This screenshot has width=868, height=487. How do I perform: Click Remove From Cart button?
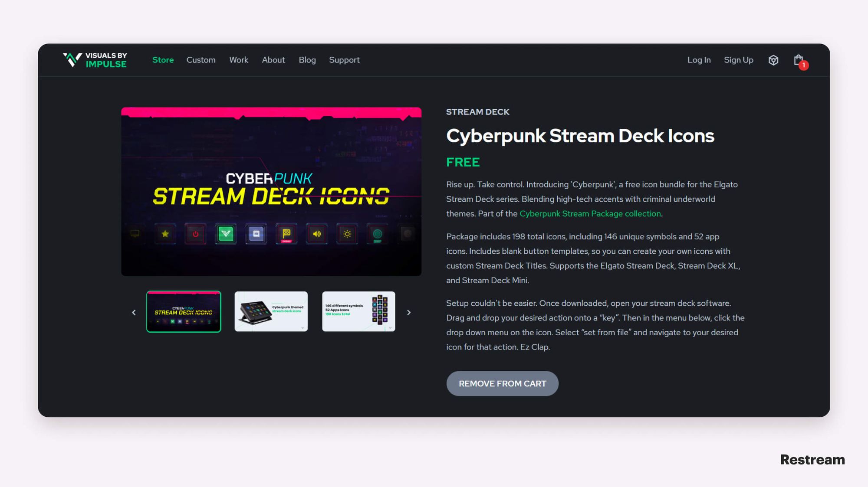[x=503, y=383]
